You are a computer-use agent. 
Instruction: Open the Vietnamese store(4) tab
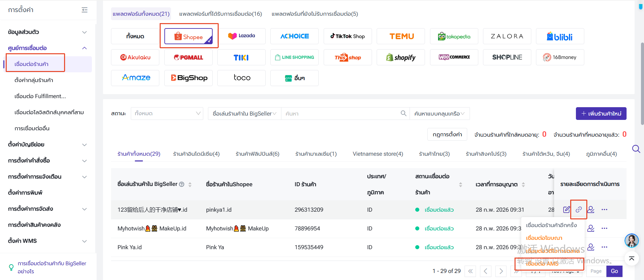pos(378,154)
